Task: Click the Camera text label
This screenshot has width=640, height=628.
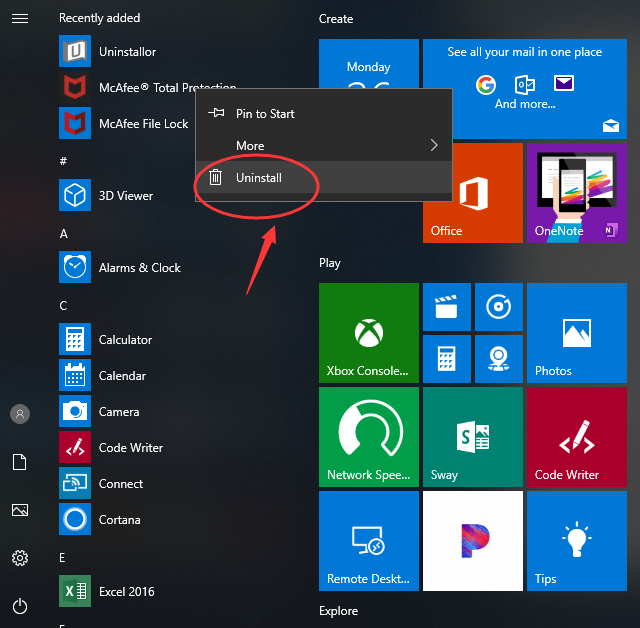Action: [119, 412]
